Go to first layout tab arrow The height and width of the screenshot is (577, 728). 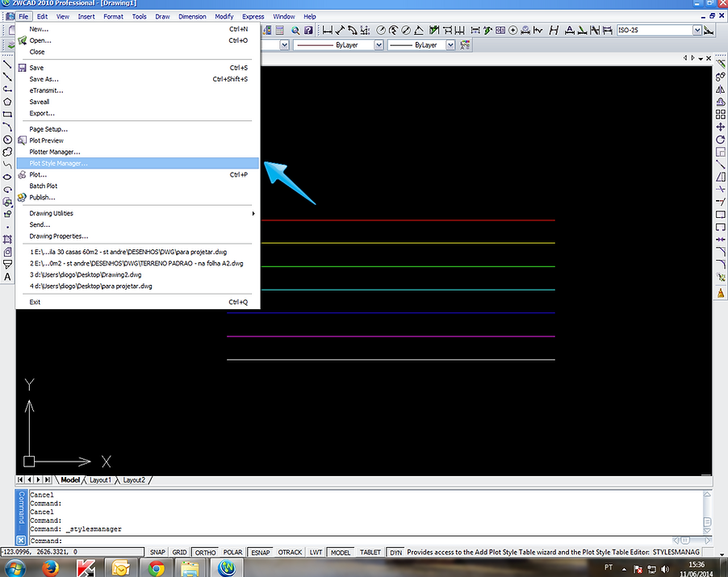(20, 479)
